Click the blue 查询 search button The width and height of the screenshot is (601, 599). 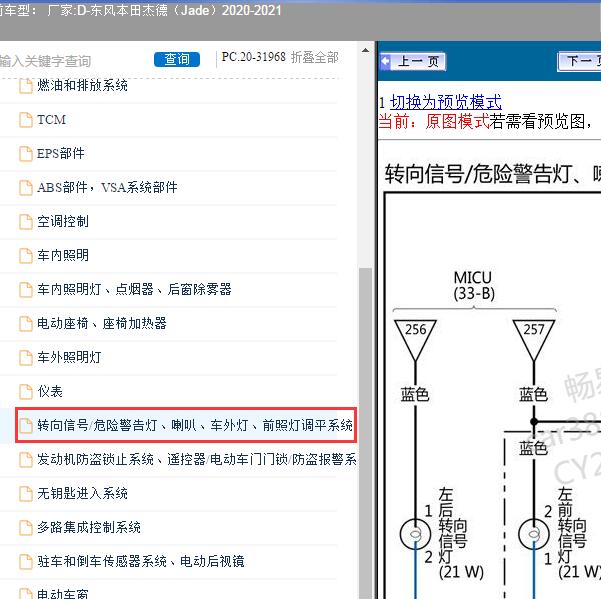(177, 59)
